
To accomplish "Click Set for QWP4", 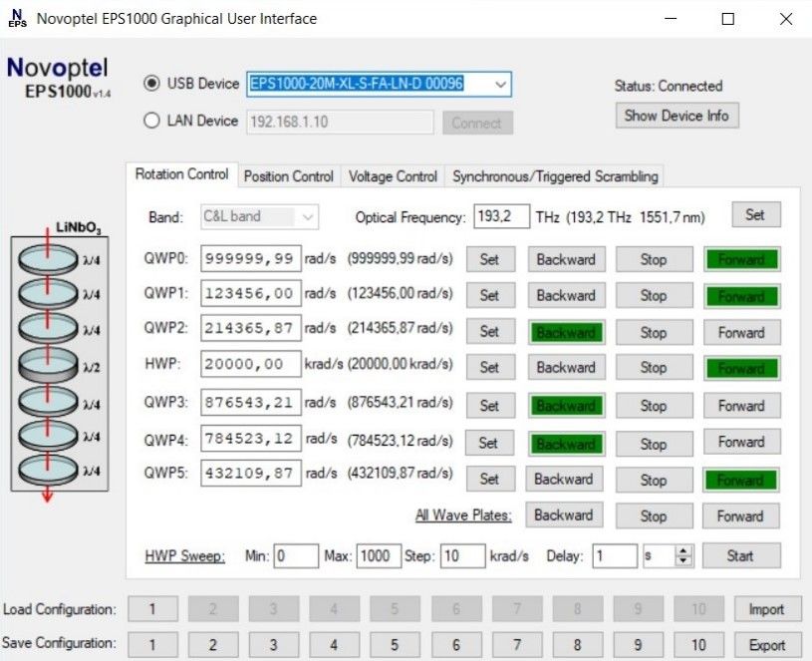I will point(489,443).
